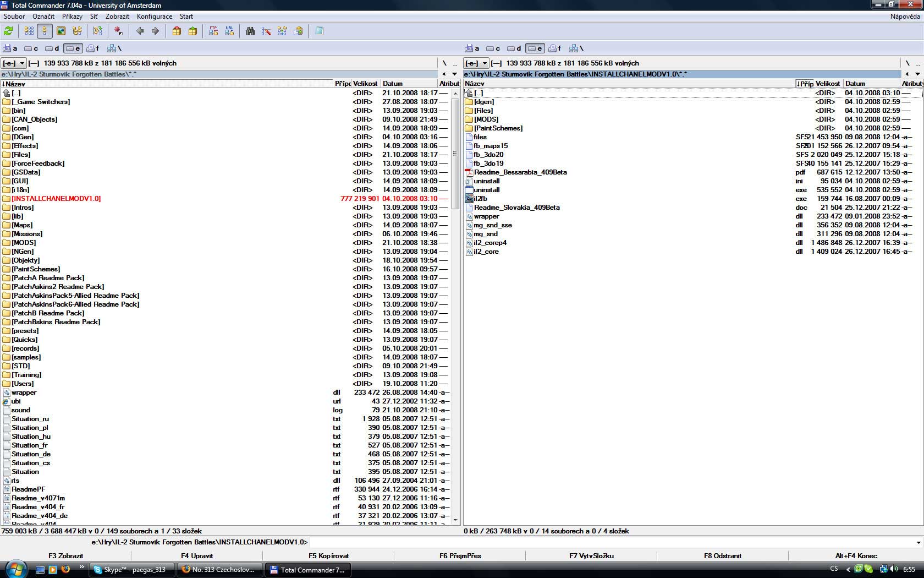The image size is (924, 578).
Task: Click the F6 PřejmPřes button
Action: click(x=460, y=555)
